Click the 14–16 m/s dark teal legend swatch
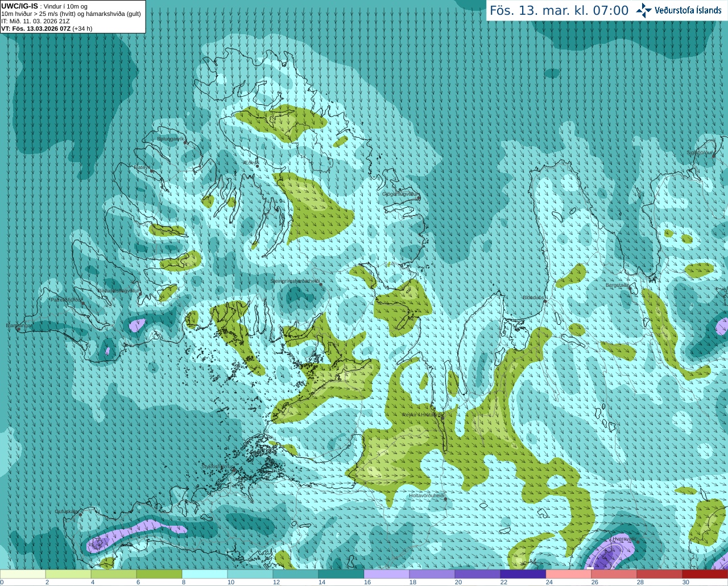The height and width of the screenshot is (586, 728). [341, 574]
